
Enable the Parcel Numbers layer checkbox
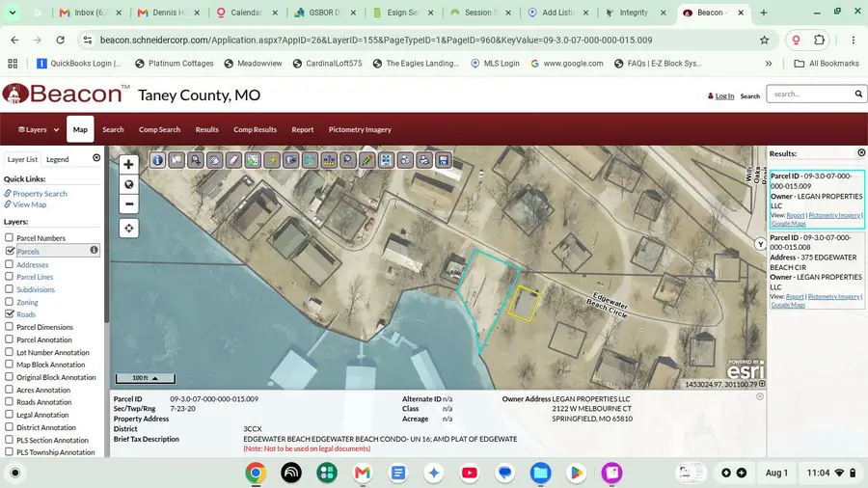(9, 237)
